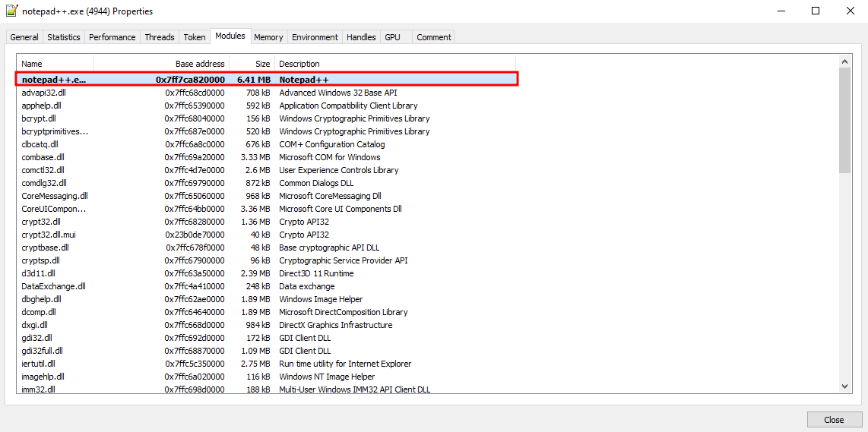
Task: Open the Performance tab
Action: pos(112,37)
